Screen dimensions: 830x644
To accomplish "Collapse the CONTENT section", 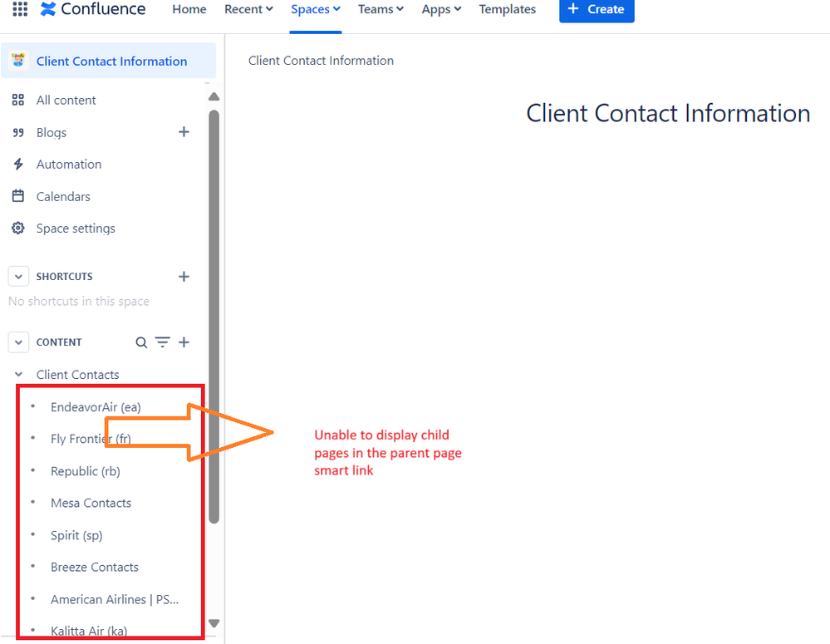I will [x=18, y=342].
